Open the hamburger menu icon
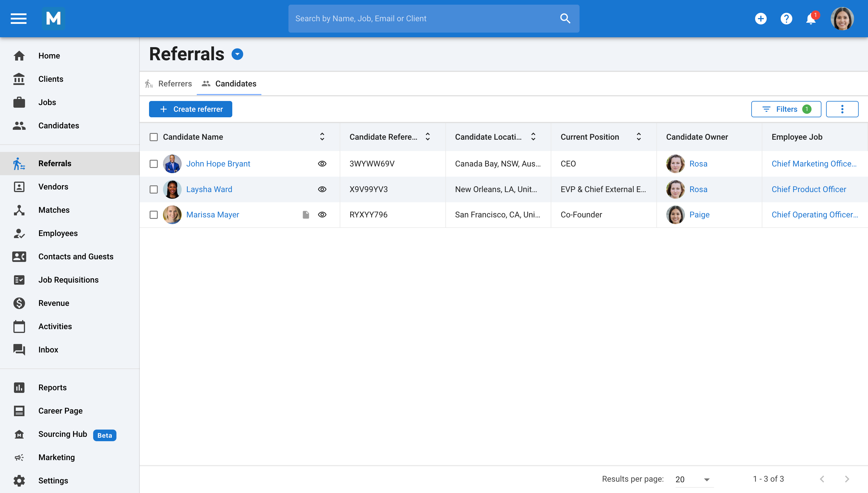Viewport: 868px width, 493px height. pos(18,19)
